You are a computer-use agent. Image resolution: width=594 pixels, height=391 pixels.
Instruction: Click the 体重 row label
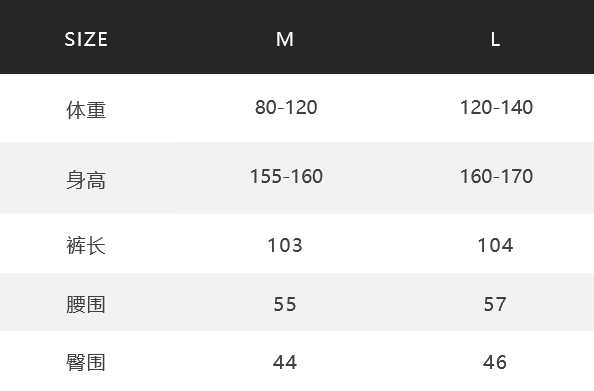point(86,110)
